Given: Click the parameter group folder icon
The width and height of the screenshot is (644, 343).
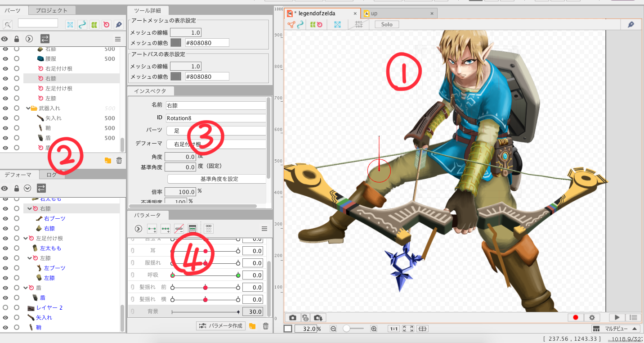Looking at the screenshot, I should (252, 326).
